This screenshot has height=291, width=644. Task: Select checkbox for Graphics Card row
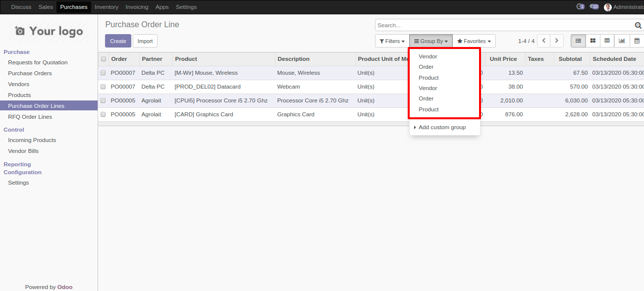click(103, 114)
